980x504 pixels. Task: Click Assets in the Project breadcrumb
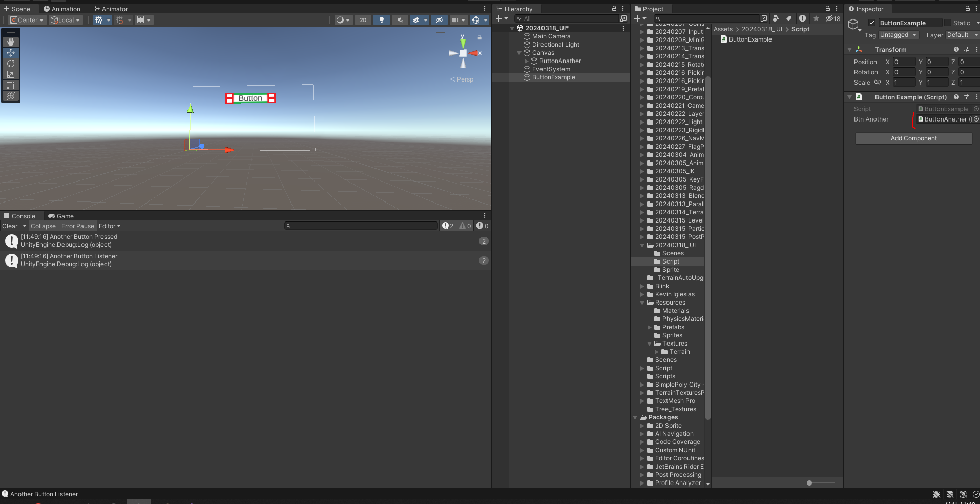[723, 29]
